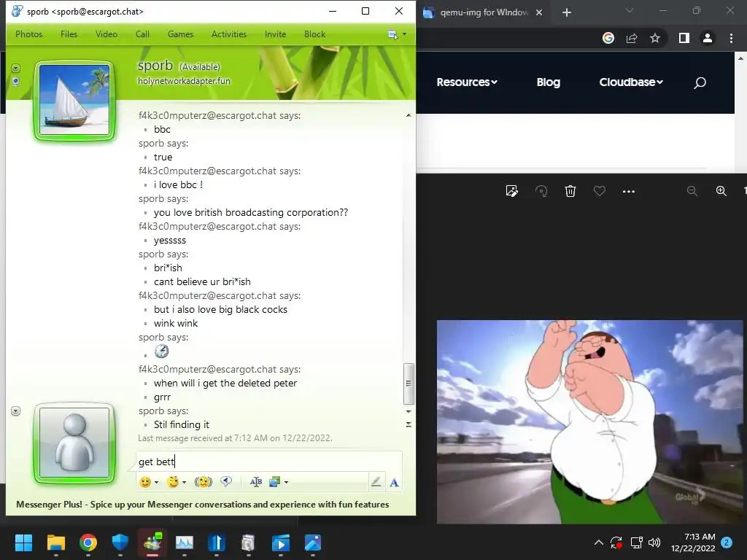
Task: Open the Chrome three-dot menu
Action: (731, 38)
